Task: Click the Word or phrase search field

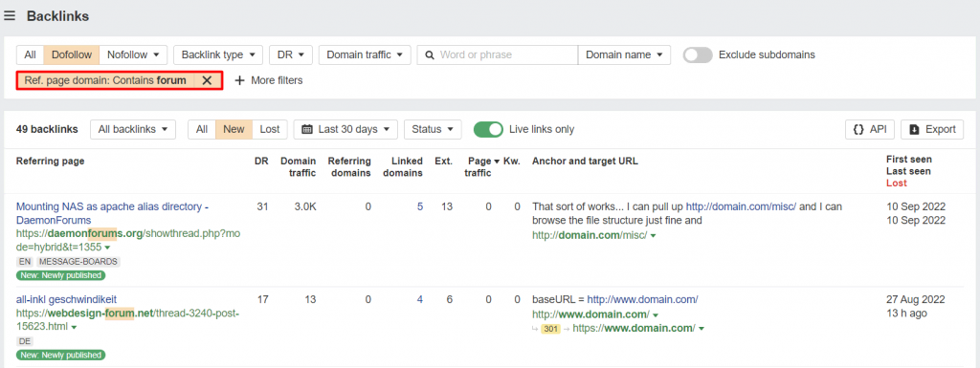Action: tap(498, 54)
